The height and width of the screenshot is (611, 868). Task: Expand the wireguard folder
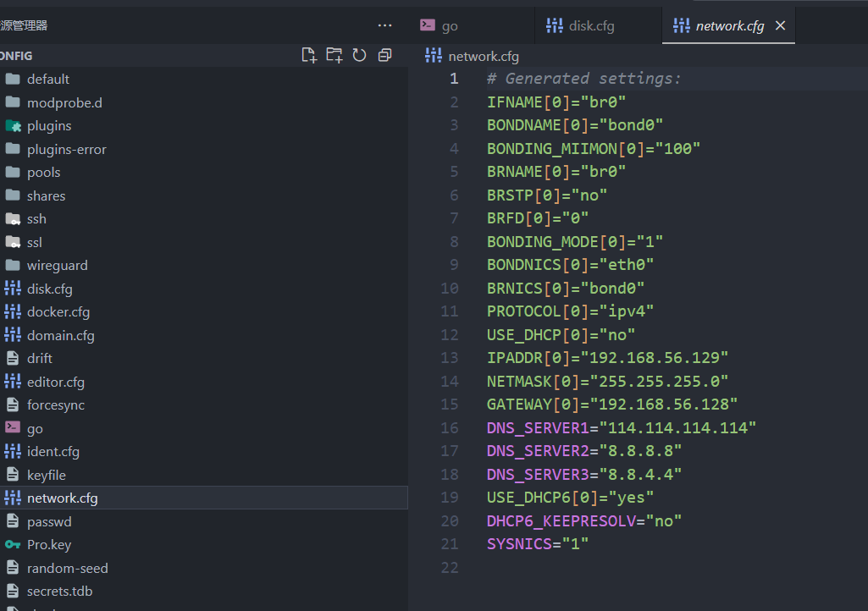tap(204, 265)
